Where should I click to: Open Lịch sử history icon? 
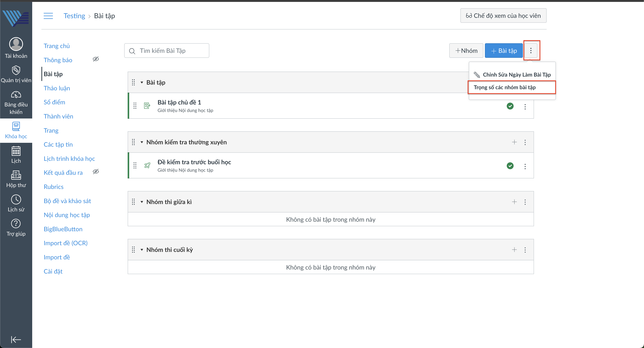(x=16, y=199)
